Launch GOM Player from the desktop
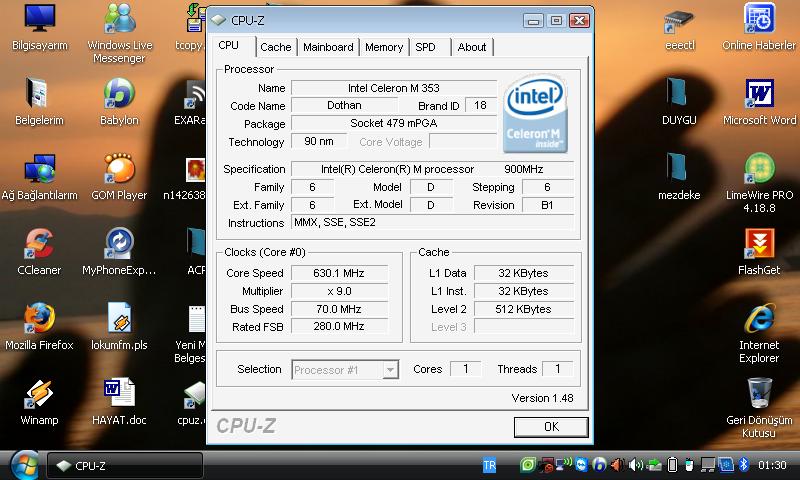This screenshot has width=800, height=480. click(x=119, y=169)
